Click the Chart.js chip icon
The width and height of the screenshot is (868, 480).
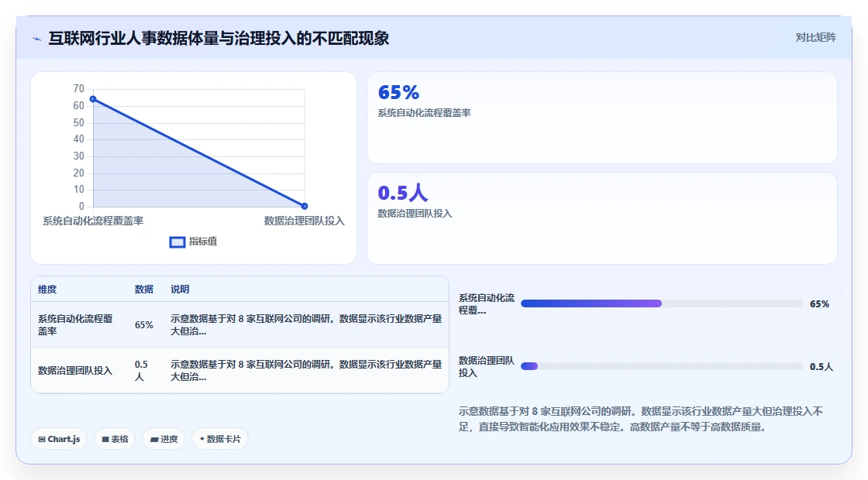(x=42, y=440)
